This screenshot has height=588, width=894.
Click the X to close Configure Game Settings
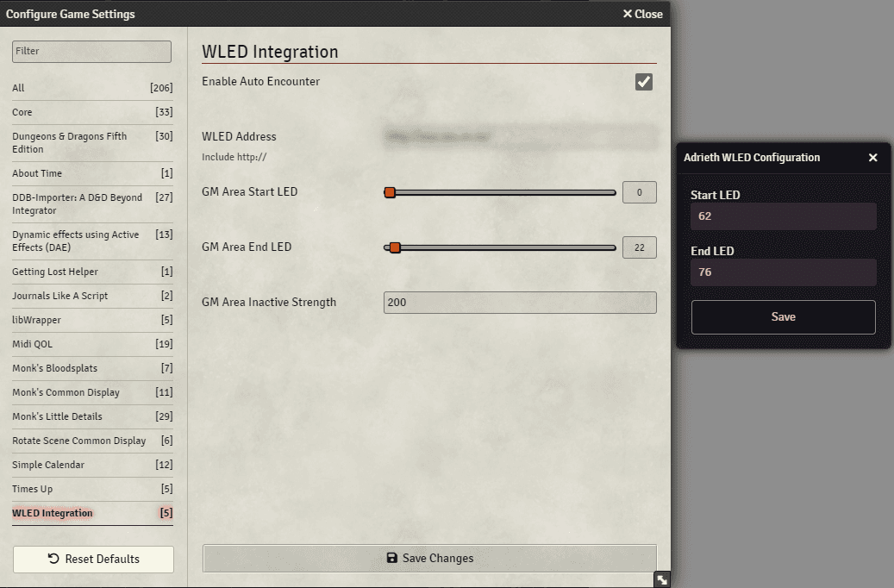click(x=642, y=14)
